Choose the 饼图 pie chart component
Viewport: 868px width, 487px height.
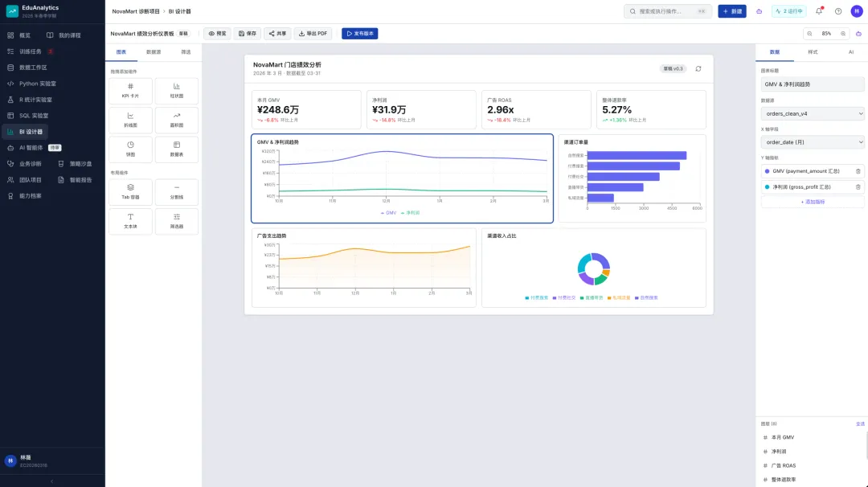point(131,149)
